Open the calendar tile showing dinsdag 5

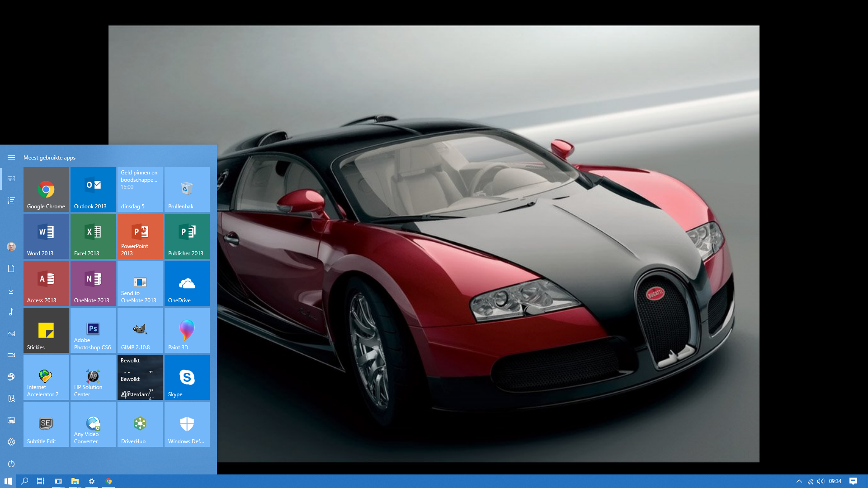[x=140, y=189]
